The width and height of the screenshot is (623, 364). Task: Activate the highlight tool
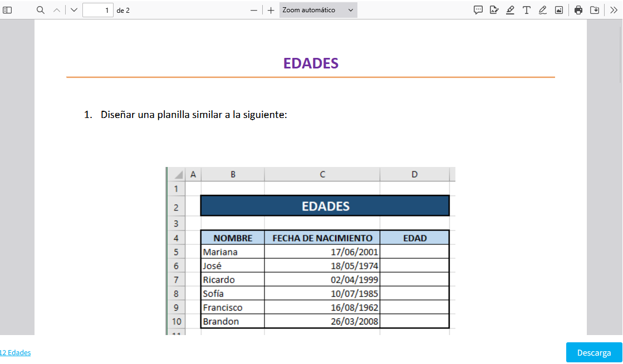coord(510,10)
